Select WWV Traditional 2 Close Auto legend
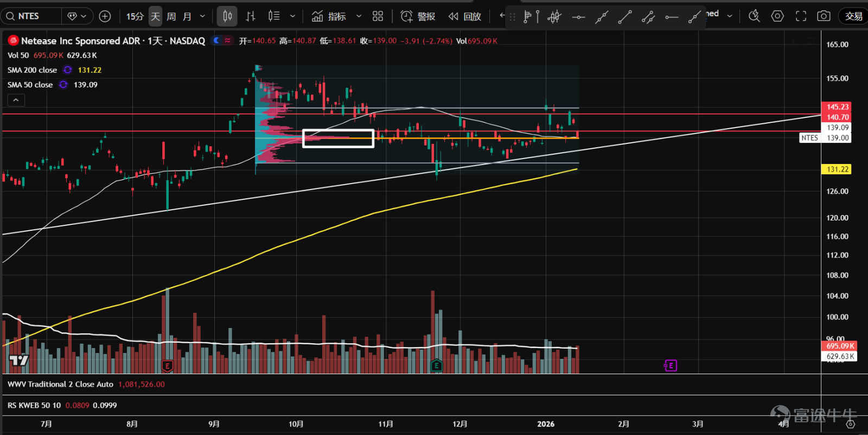The width and height of the screenshot is (868, 435). pyautogui.click(x=60, y=384)
